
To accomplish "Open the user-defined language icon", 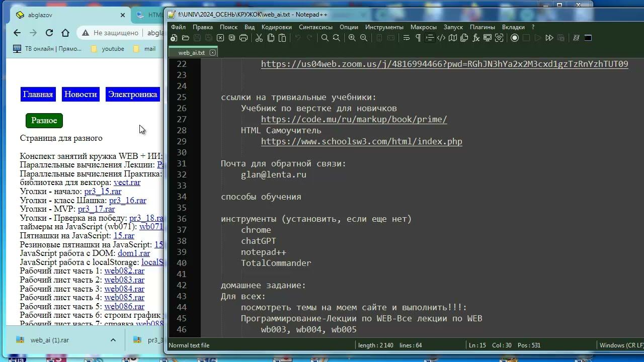I will 441,38.
